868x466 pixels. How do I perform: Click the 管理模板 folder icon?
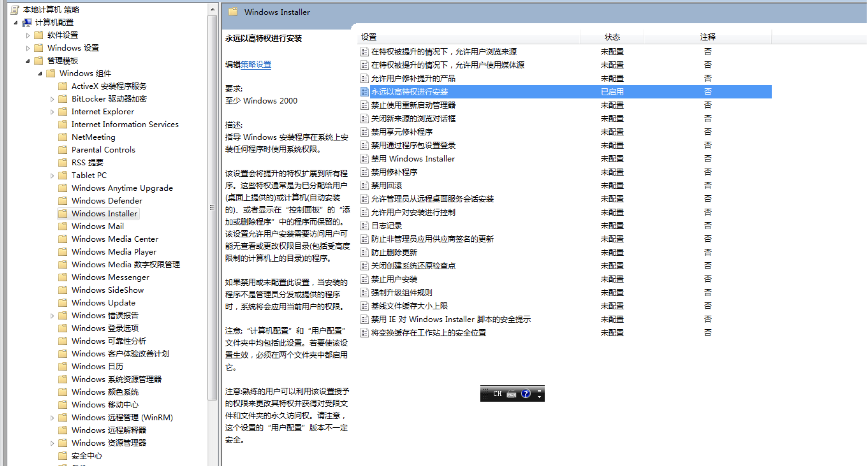[39, 61]
